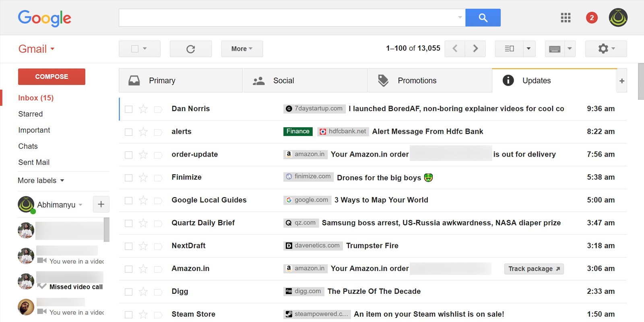The width and height of the screenshot is (644, 322).
Task: Toggle split pane mode icon
Action: (509, 49)
